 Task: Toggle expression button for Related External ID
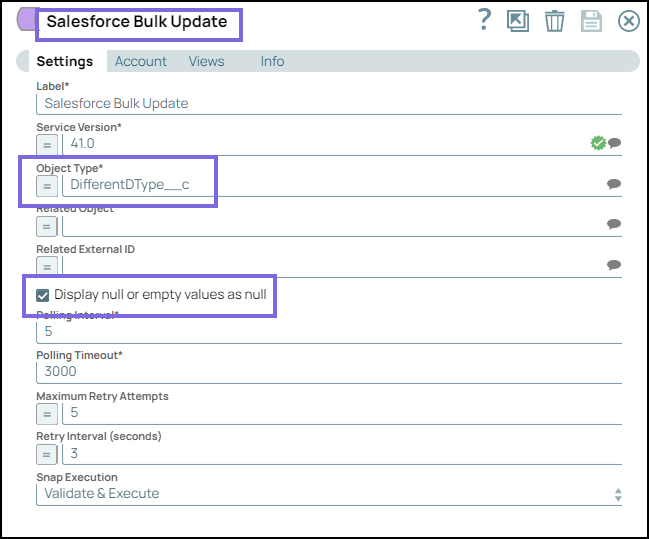point(47,266)
